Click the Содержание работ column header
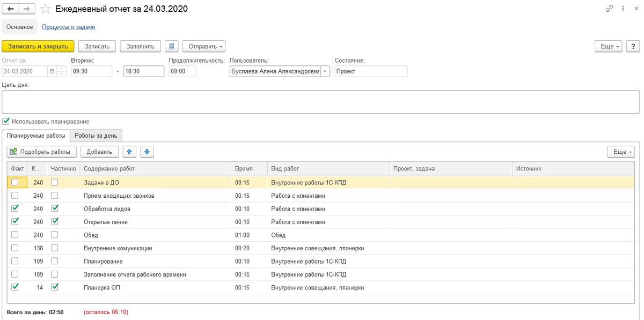644x320 pixels. click(155, 168)
